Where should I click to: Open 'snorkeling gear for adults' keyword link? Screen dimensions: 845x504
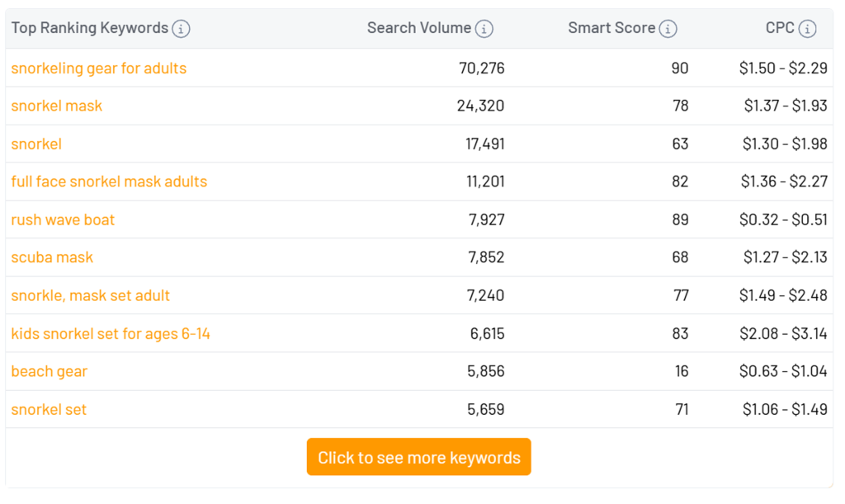tap(98, 68)
